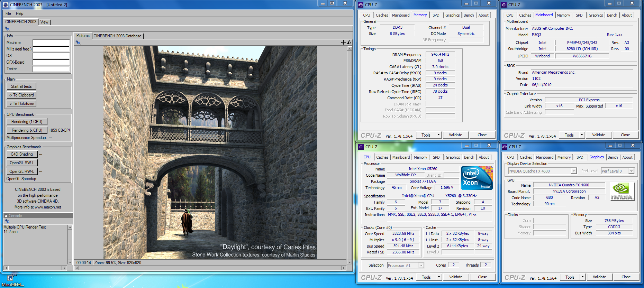Open Tools arrow menu in Graphics CPU-Z window

click(582, 277)
